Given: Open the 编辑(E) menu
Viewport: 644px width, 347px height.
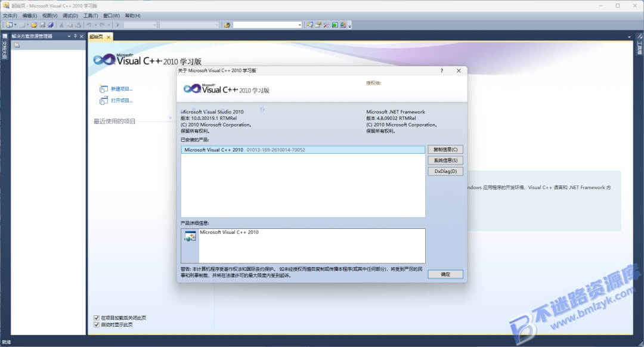Looking at the screenshot, I should click(30, 16).
